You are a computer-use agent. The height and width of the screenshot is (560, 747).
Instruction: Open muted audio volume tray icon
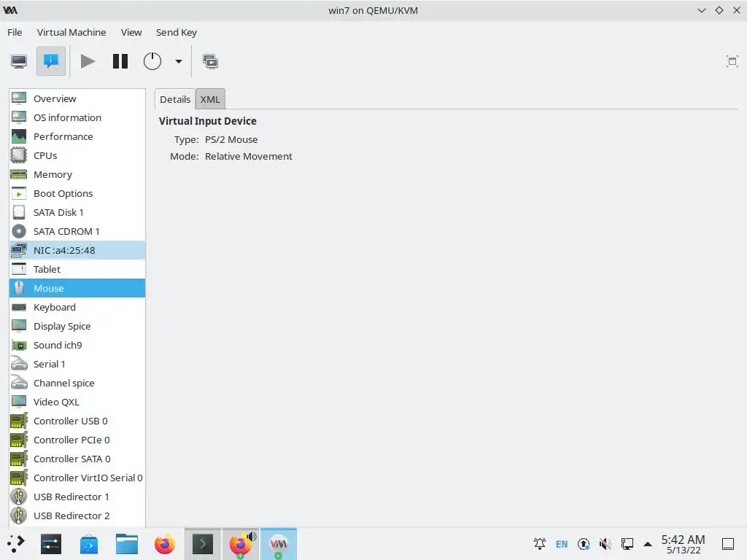tap(605, 543)
